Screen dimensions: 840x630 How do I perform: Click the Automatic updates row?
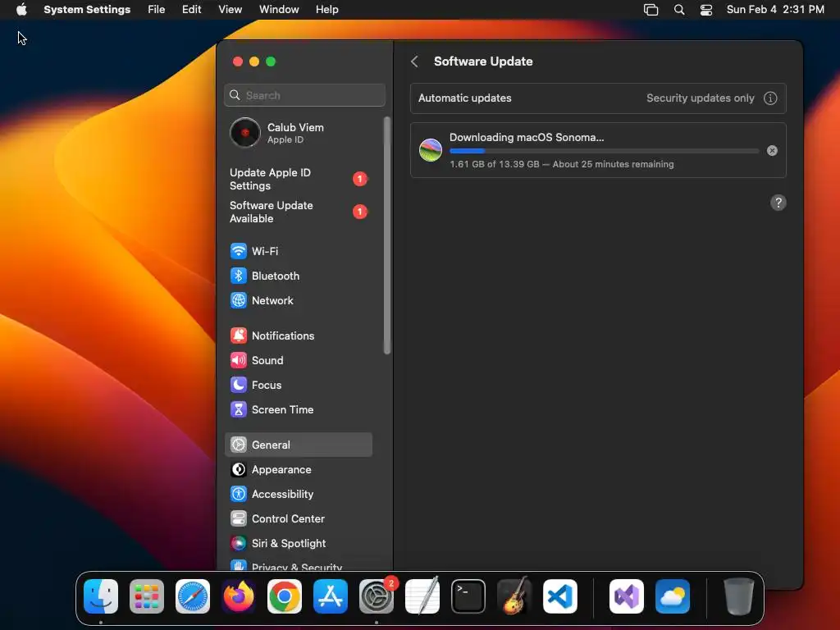[598, 98]
